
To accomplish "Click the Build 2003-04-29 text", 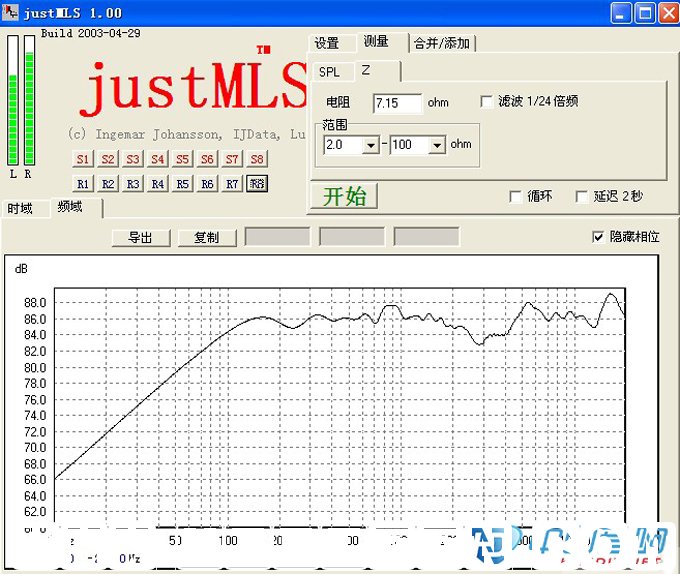I will point(91,33).
